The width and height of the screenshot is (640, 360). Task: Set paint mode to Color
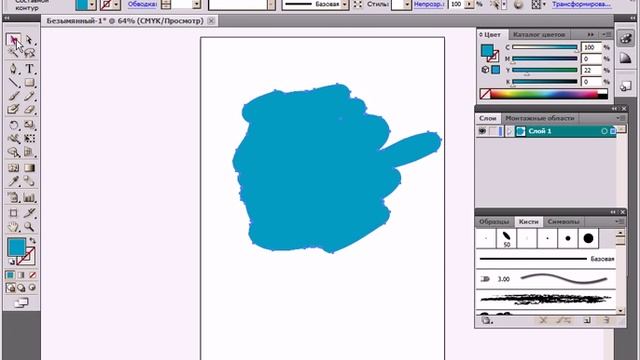(10, 275)
